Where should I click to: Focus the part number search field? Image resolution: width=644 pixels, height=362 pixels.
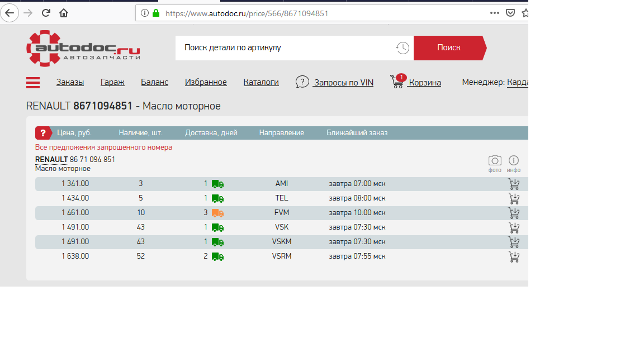285,48
